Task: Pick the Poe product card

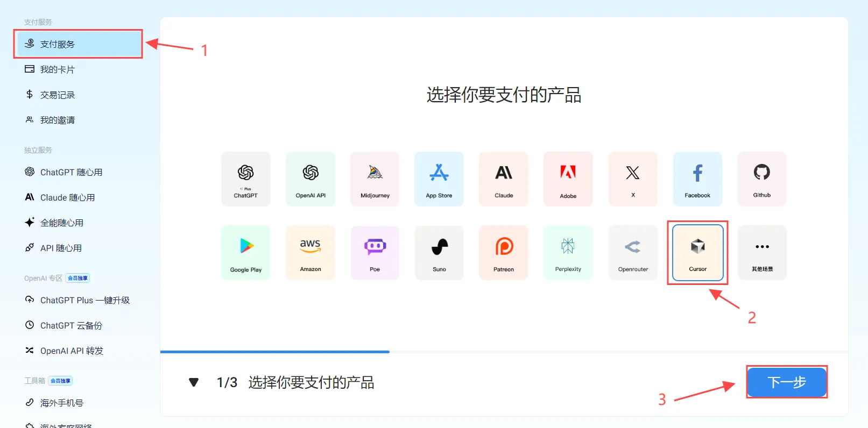Action: tap(375, 253)
